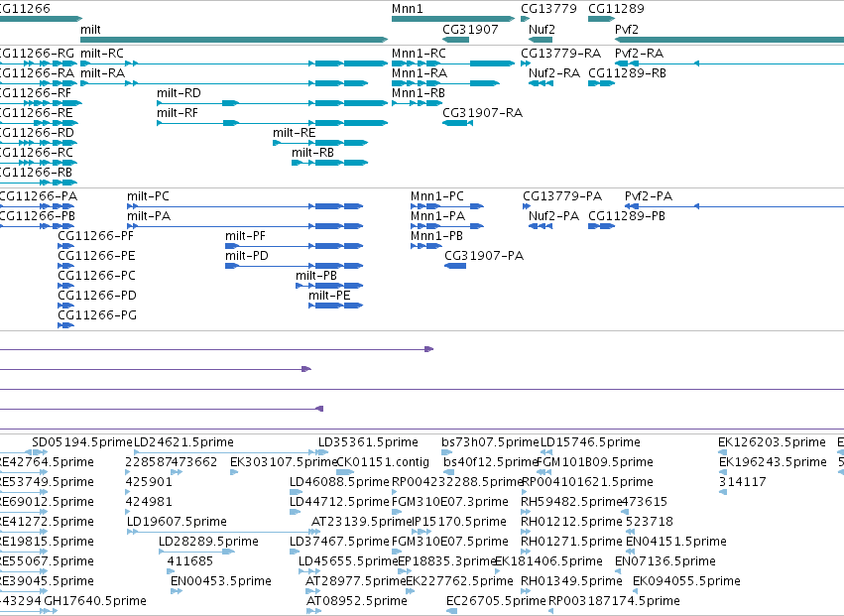
Task: Click the 314117 EST label
Action: point(742,482)
